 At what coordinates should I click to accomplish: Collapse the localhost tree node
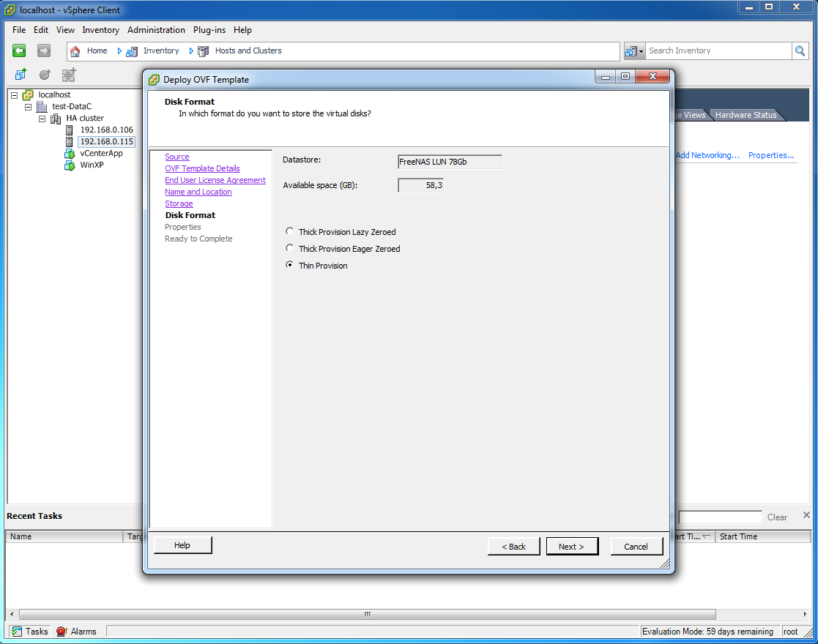(15, 95)
